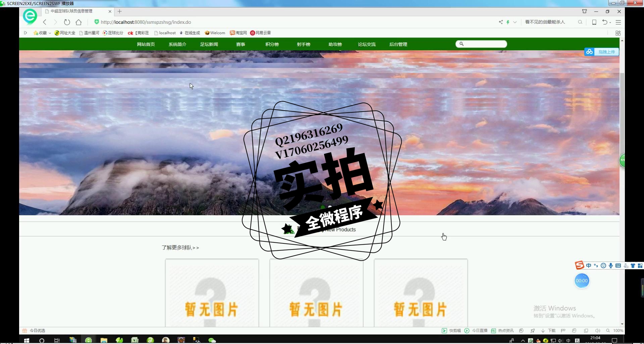This screenshot has width=644, height=344.
Task: Open the 足球比分 bookmark
Action: pos(113,33)
